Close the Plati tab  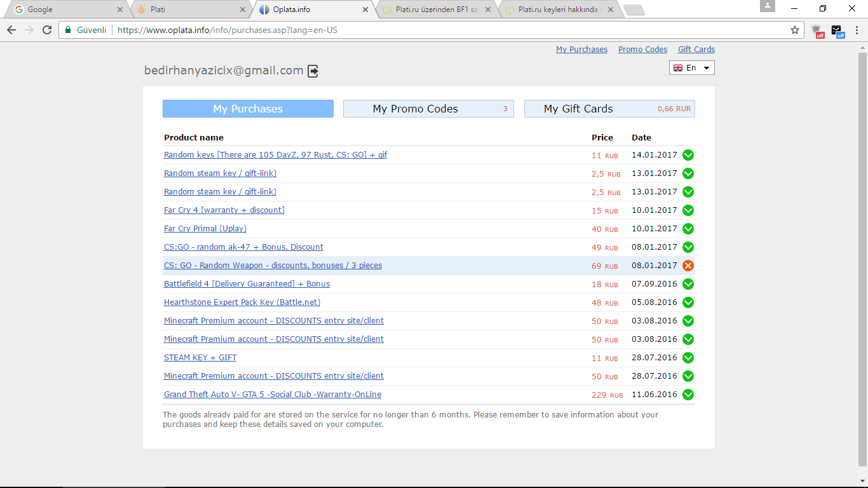[x=242, y=10]
